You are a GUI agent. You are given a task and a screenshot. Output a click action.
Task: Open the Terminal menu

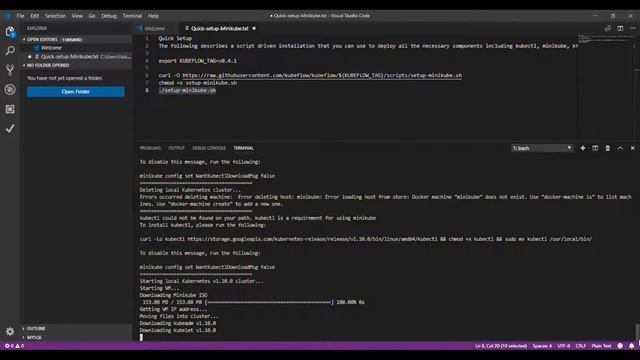132,16
